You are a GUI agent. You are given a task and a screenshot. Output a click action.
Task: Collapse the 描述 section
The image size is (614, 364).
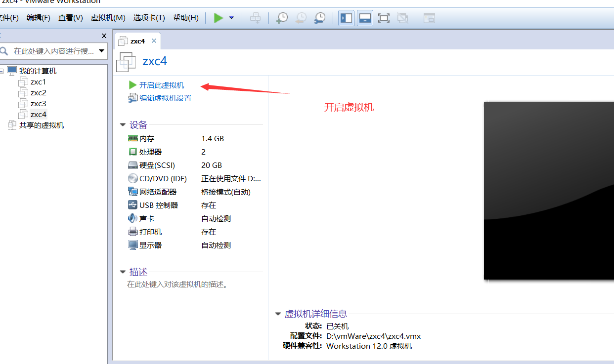coord(123,272)
